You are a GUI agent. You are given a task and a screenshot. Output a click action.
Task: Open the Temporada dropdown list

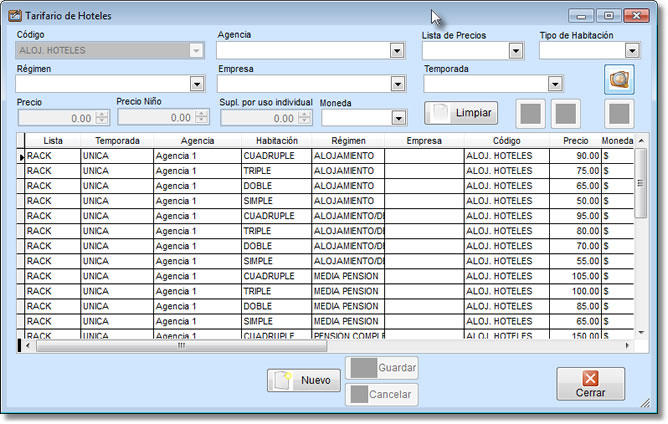pos(555,84)
